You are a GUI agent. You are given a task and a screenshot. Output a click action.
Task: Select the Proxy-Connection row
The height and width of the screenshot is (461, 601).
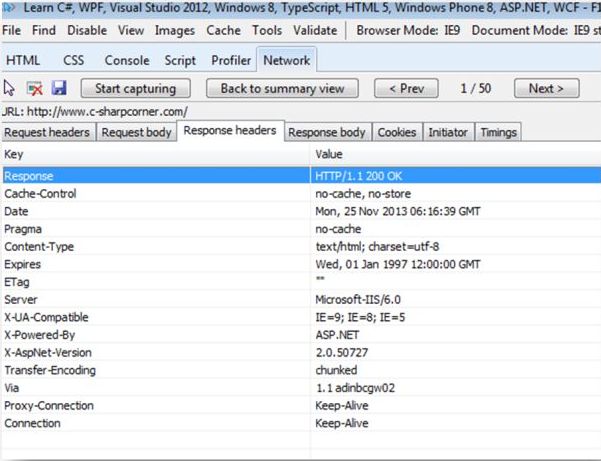click(301, 405)
